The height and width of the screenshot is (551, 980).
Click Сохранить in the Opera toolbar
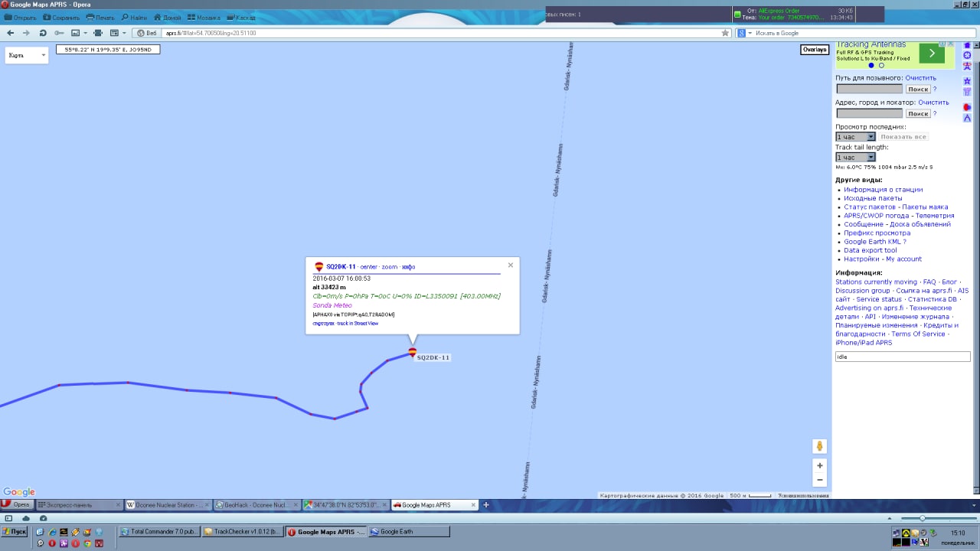click(x=61, y=18)
